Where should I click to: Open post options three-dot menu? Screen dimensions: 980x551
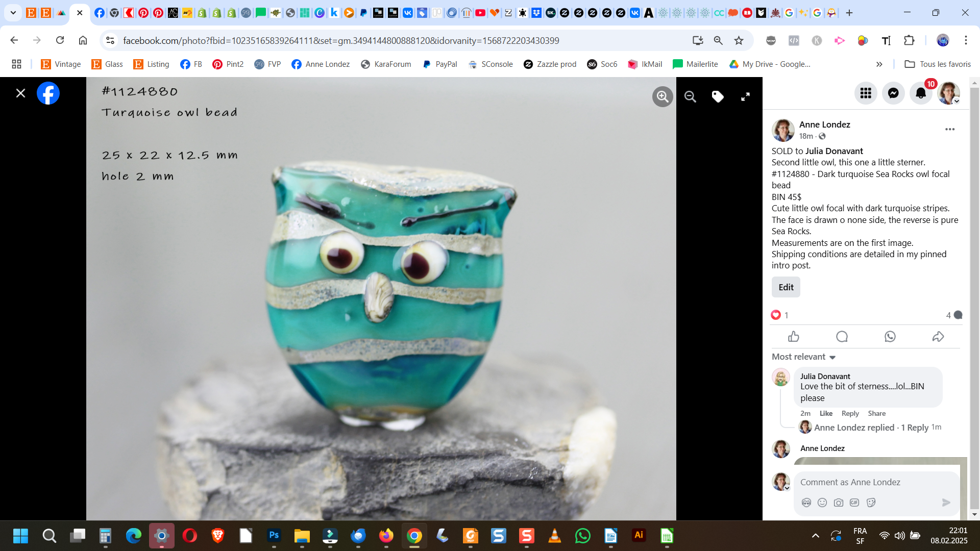(950, 129)
